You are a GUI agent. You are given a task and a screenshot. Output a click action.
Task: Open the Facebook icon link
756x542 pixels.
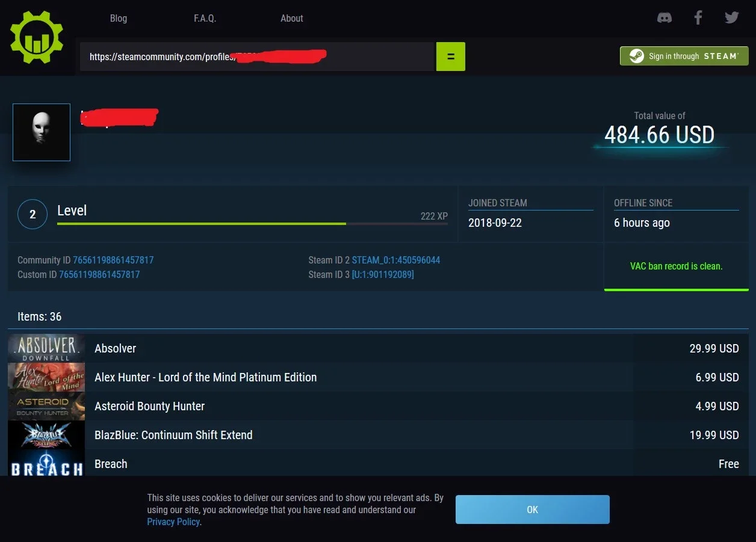[698, 18]
